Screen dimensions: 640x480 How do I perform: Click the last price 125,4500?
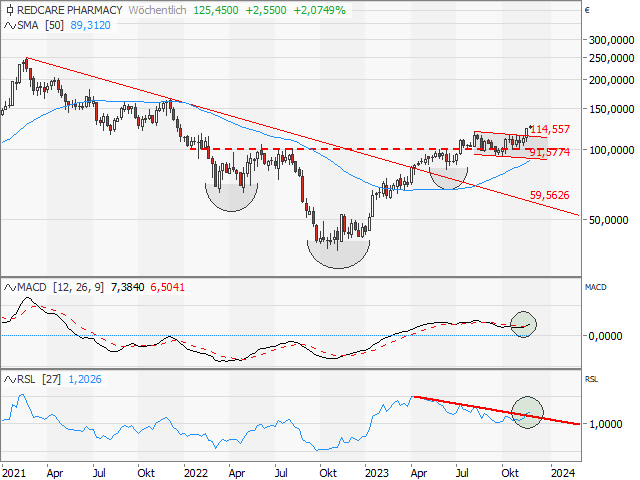216,10
